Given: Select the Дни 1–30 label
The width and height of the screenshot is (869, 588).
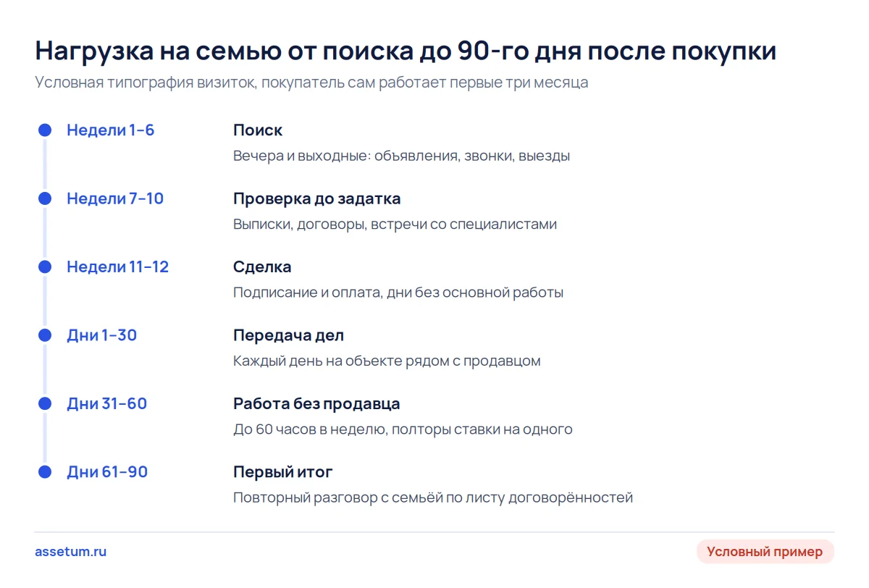Looking at the screenshot, I should point(102,335).
